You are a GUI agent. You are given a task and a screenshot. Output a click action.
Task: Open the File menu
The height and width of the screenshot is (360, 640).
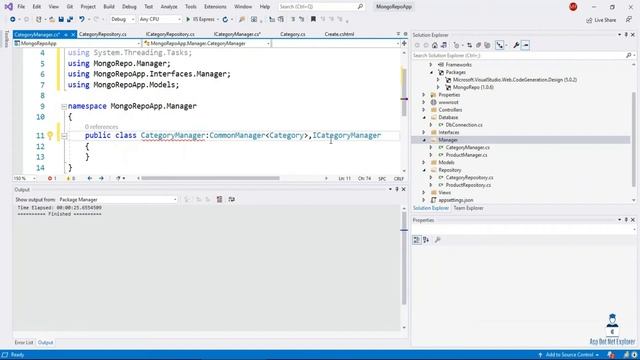click(x=21, y=7)
